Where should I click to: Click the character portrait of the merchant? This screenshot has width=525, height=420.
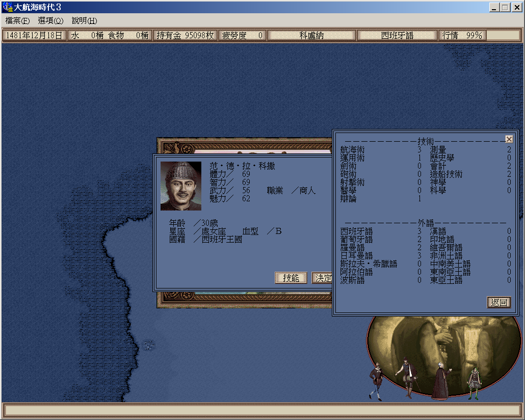[x=181, y=186]
